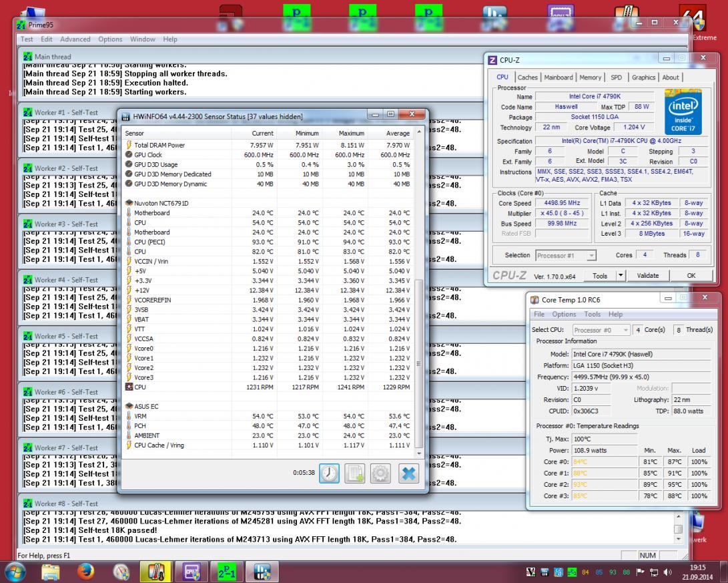
Task: Open CPU-Z Tools dropdown arrow
Action: pyautogui.click(x=621, y=276)
